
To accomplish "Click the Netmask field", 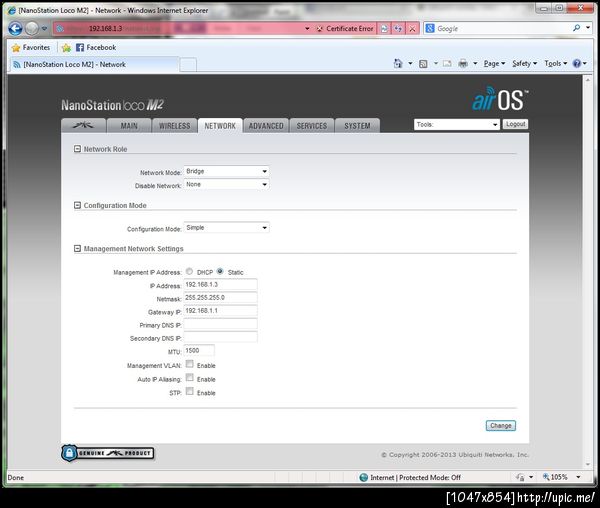I will coord(220,298).
